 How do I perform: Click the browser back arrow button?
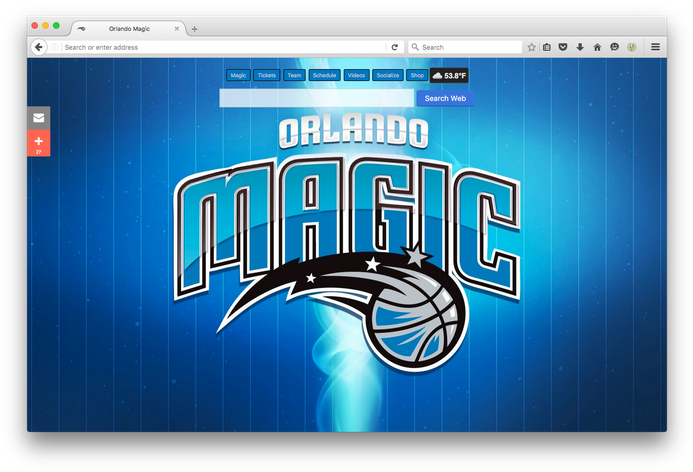tap(38, 47)
